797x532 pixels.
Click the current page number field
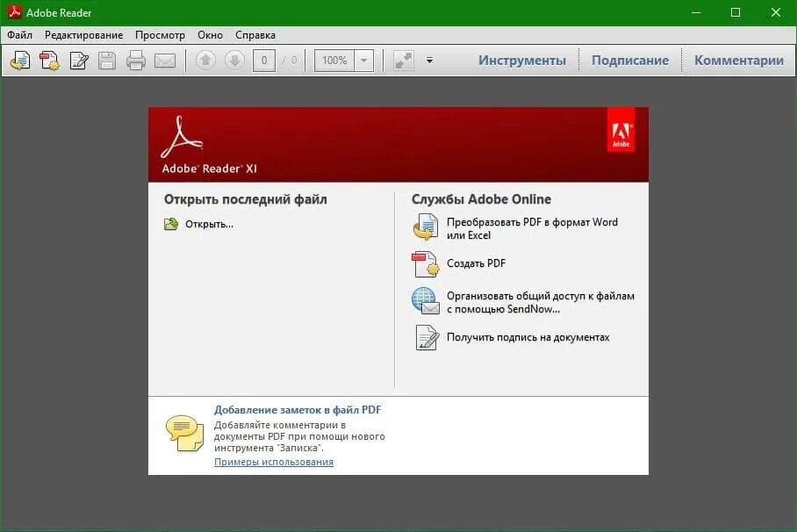(x=264, y=61)
